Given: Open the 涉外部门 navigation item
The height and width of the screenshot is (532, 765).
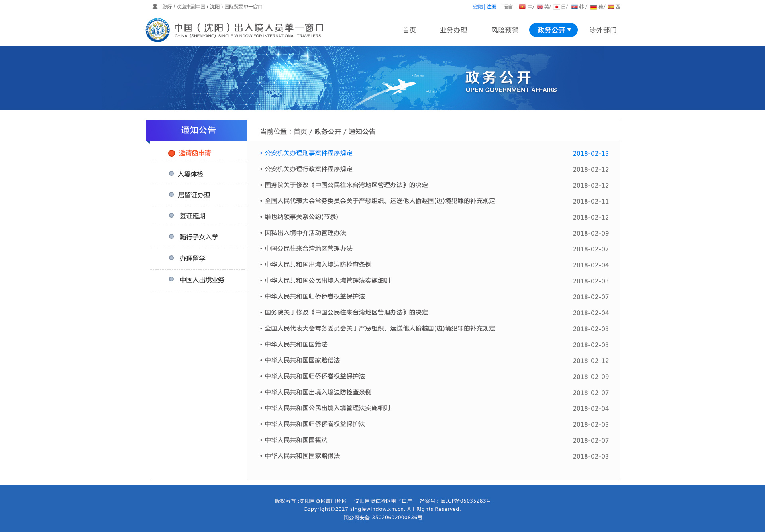Looking at the screenshot, I should pyautogui.click(x=603, y=29).
